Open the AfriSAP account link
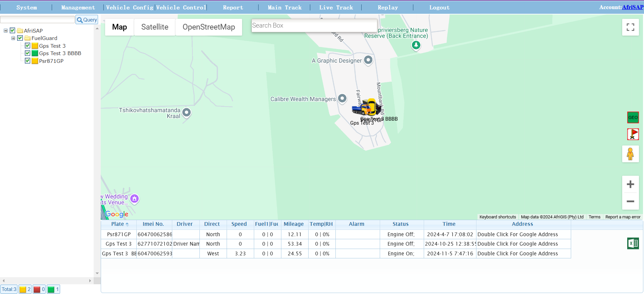 [633, 7]
